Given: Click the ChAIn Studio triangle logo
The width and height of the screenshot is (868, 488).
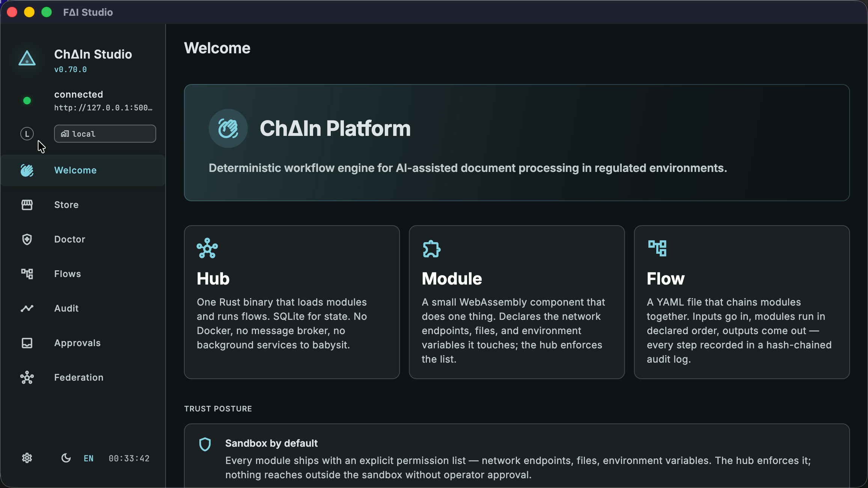Looking at the screenshot, I should (27, 58).
